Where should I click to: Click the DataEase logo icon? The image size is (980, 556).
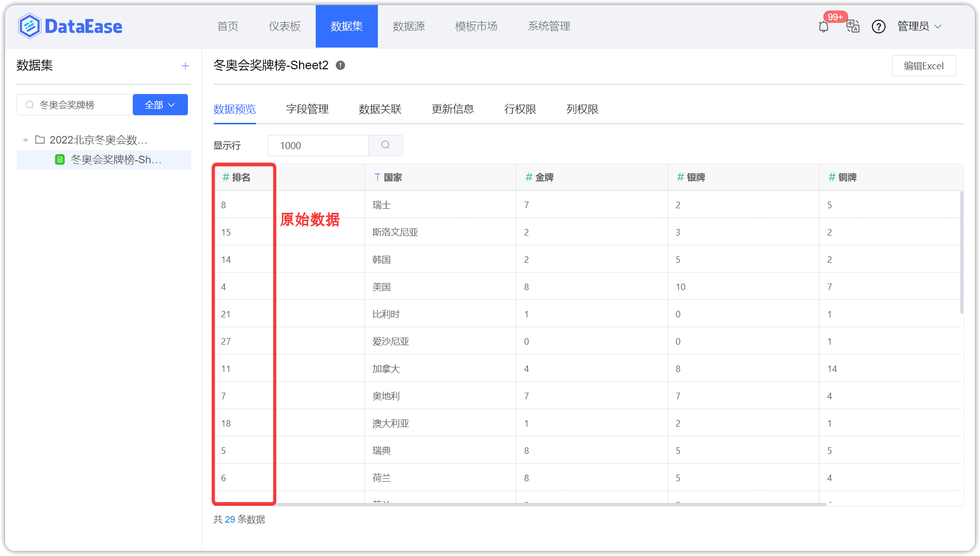pyautogui.click(x=29, y=26)
